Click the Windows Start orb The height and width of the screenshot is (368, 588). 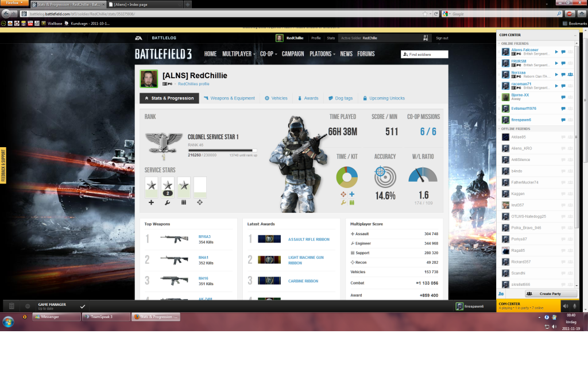(x=8, y=321)
